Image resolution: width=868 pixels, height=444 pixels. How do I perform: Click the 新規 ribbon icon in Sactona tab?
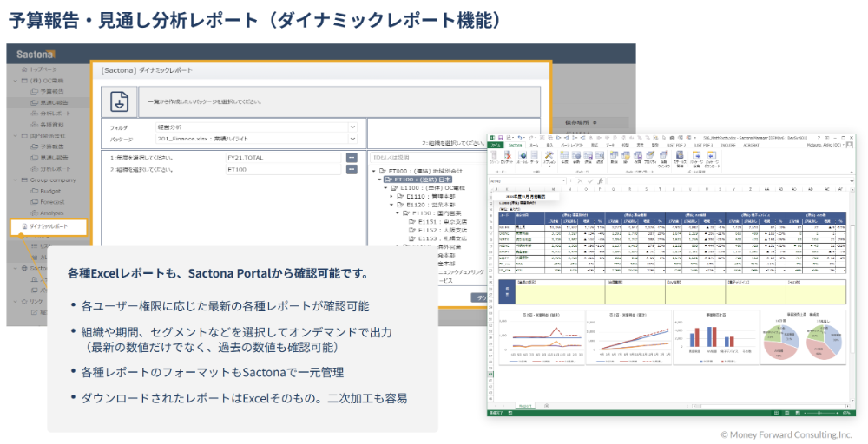coord(614,158)
